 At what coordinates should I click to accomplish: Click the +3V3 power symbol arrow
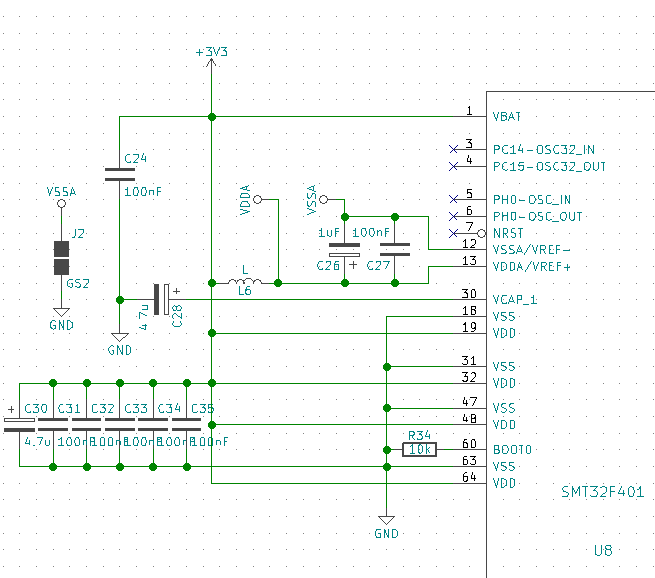[x=211, y=63]
